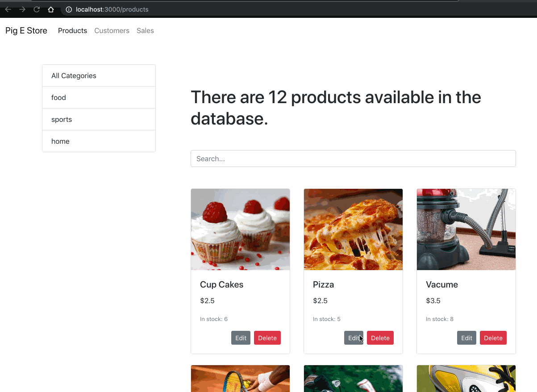Focus the Search... input field
Screen dimensions: 537x392
coord(353,158)
